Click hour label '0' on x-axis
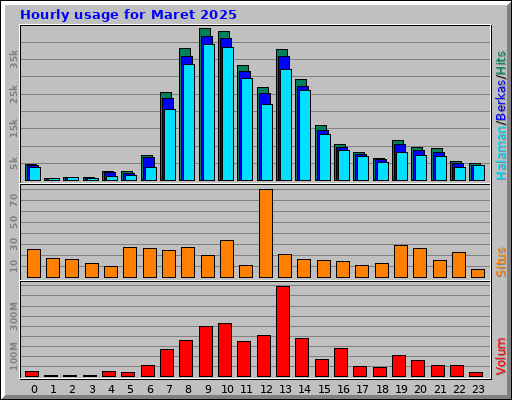 [34, 389]
